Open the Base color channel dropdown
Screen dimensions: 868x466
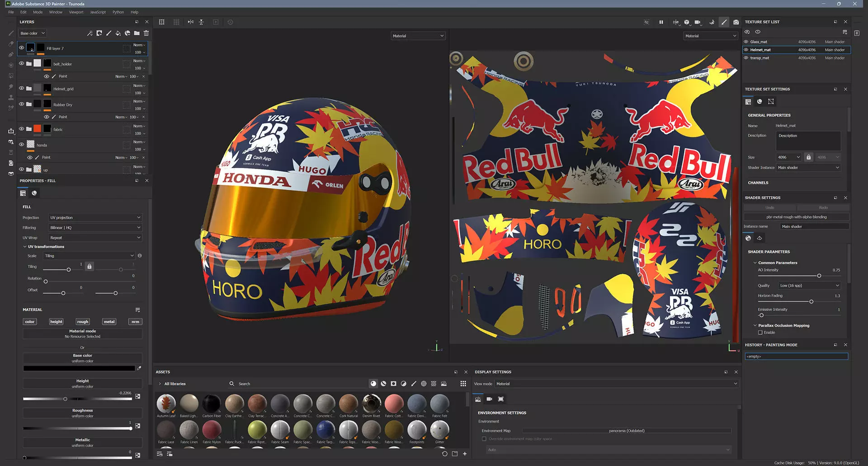pyautogui.click(x=33, y=33)
